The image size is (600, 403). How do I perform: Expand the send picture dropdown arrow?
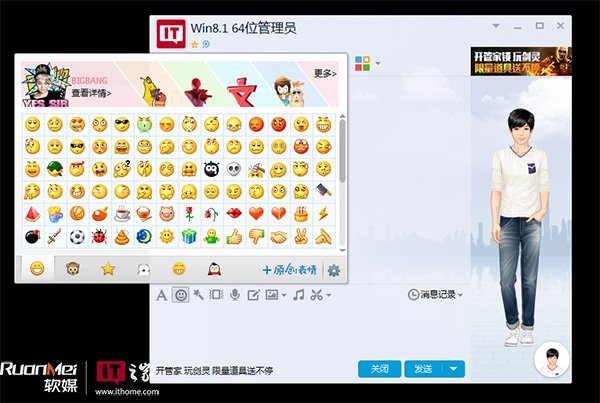coord(284,295)
